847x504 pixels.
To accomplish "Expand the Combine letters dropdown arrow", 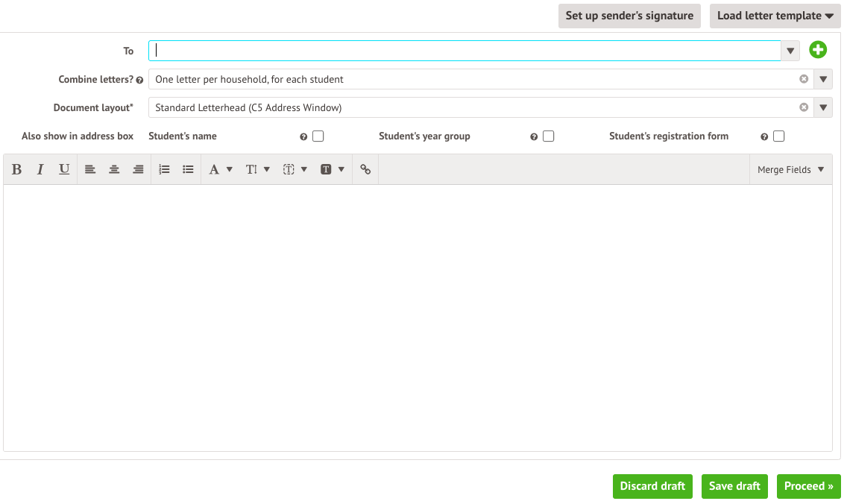I will coord(823,79).
